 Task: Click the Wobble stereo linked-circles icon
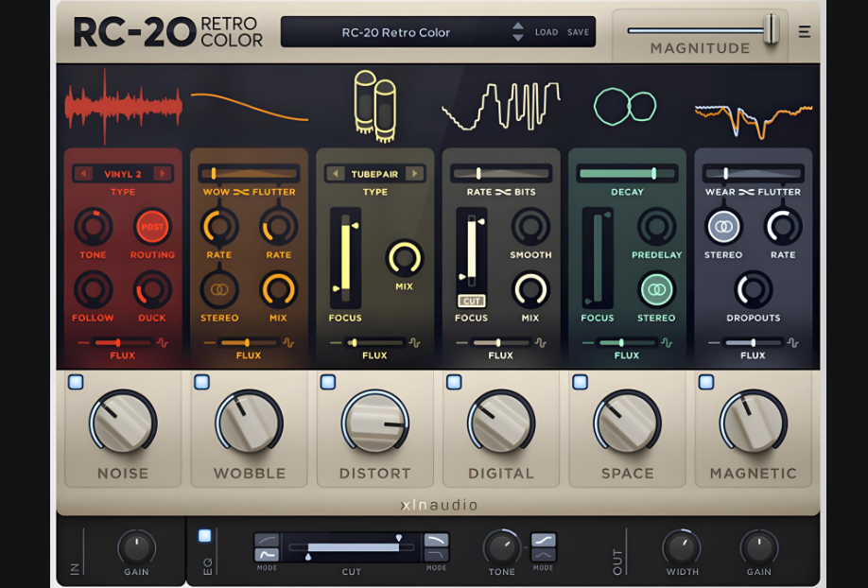coord(219,289)
